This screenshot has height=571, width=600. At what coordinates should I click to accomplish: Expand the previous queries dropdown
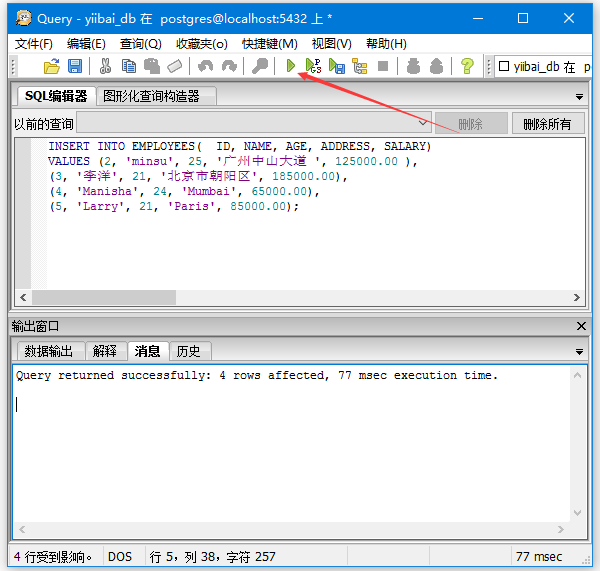pyautogui.click(x=423, y=124)
